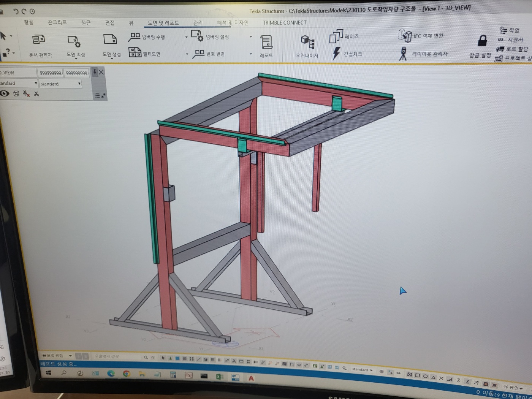Open the 뷰 평면 dropdown
This screenshot has height=399, width=532.
tap(513, 387)
